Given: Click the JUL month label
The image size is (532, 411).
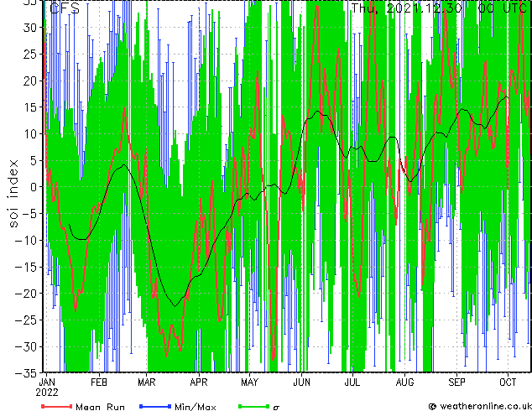Looking at the screenshot, I should pos(352,382).
